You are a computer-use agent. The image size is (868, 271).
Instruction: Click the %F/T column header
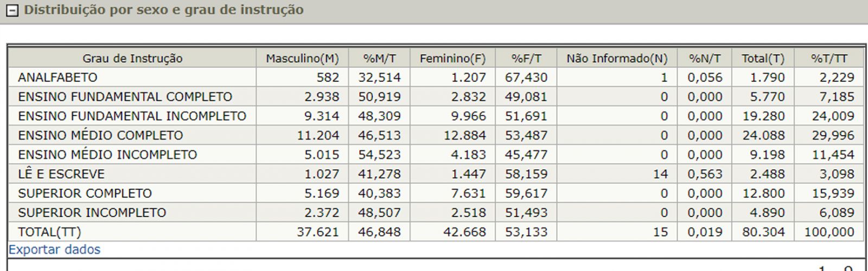pyautogui.click(x=526, y=59)
